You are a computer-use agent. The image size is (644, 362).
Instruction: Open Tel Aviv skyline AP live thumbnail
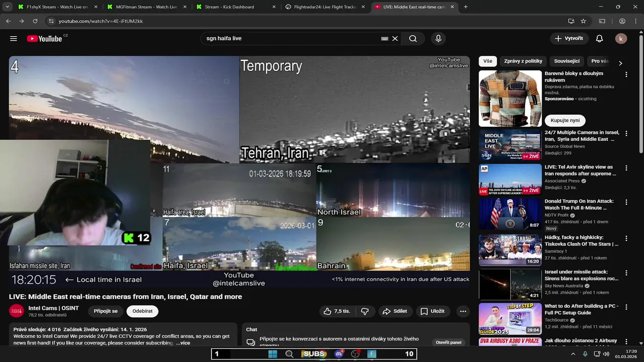510,179
